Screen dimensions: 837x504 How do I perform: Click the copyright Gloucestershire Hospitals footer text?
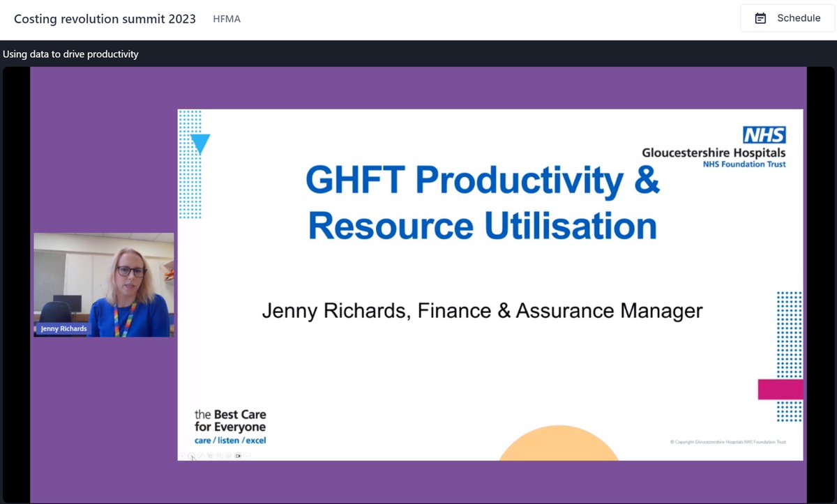click(x=727, y=441)
